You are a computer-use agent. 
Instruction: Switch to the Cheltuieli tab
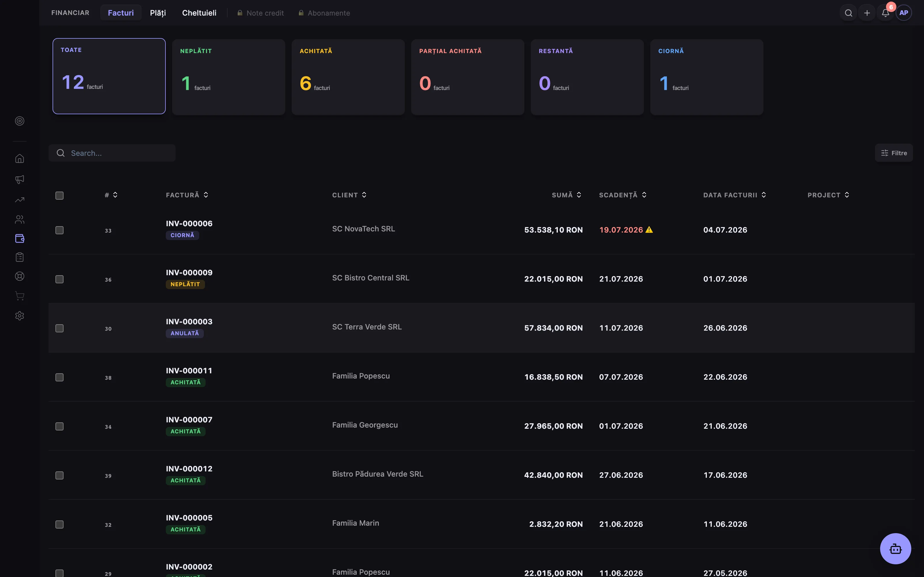coord(199,13)
